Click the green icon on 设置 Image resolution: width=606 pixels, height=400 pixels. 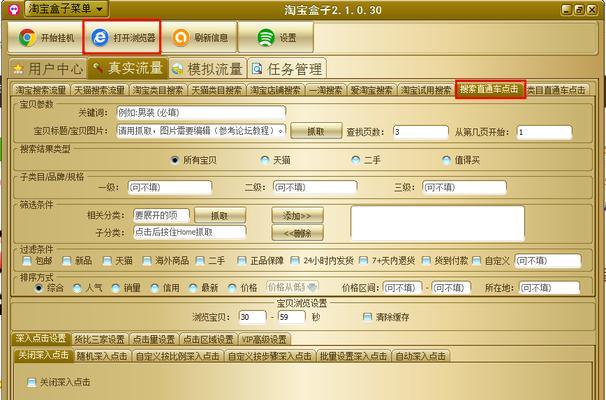(266, 37)
